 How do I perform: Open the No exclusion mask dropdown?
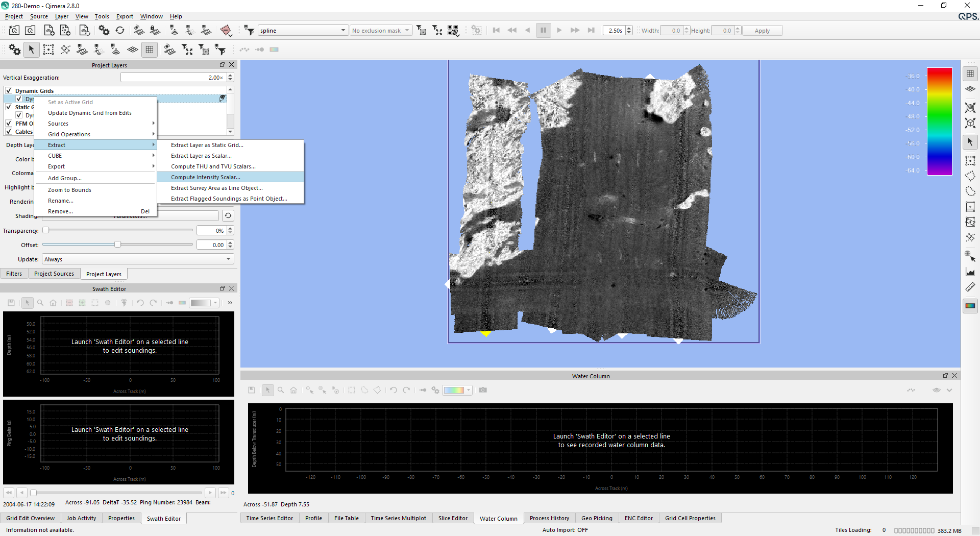(x=381, y=31)
